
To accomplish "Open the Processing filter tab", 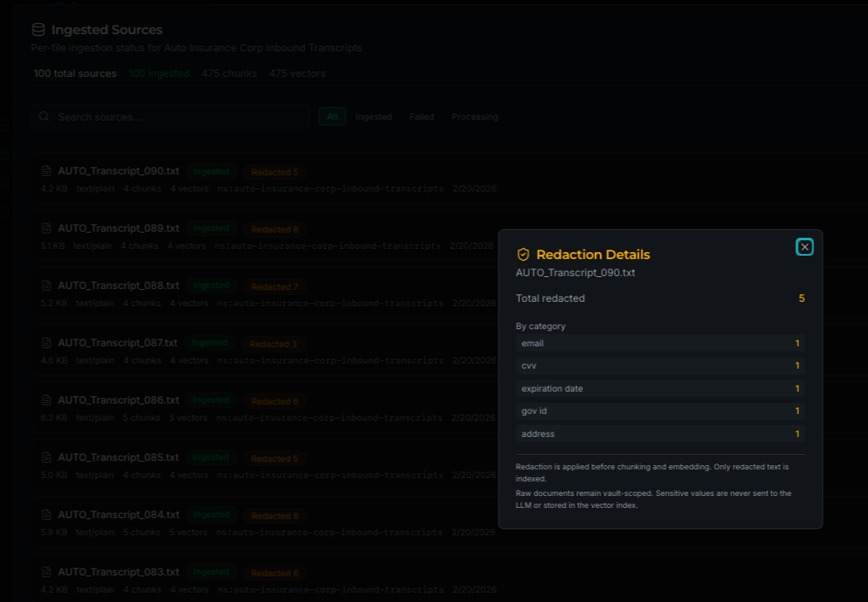I will 475,116.
